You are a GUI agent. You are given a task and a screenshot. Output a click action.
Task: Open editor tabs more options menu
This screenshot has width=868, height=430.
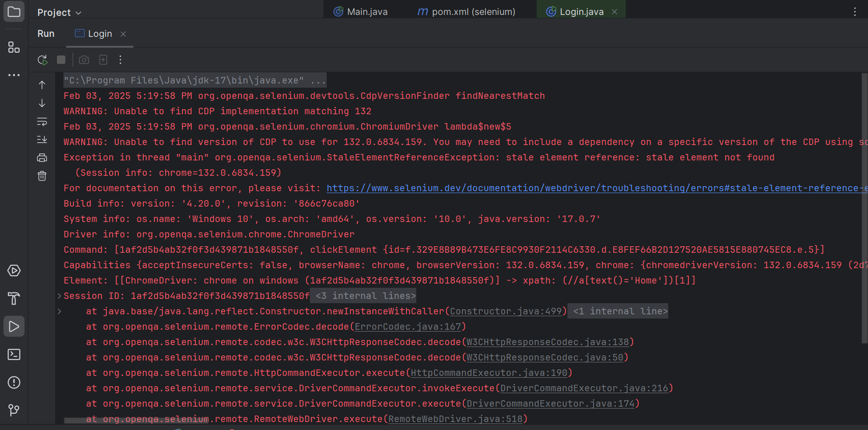[x=855, y=12]
